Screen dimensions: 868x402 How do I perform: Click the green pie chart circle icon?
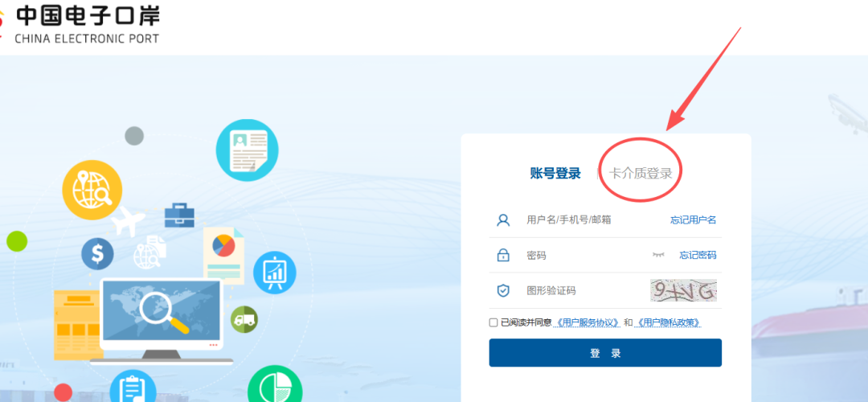click(275, 384)
